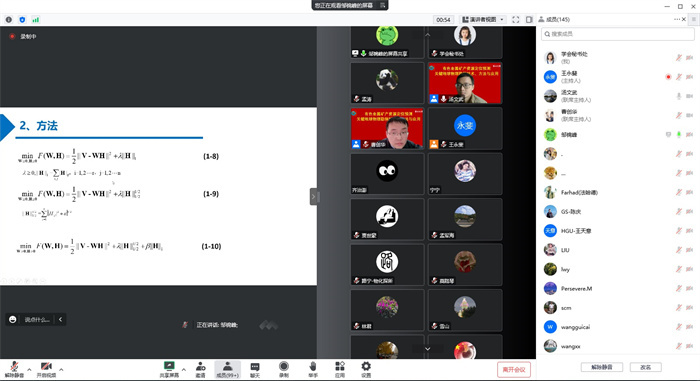
Task: Open the share screen (共享屏幕) option
Action: [169, 369]
